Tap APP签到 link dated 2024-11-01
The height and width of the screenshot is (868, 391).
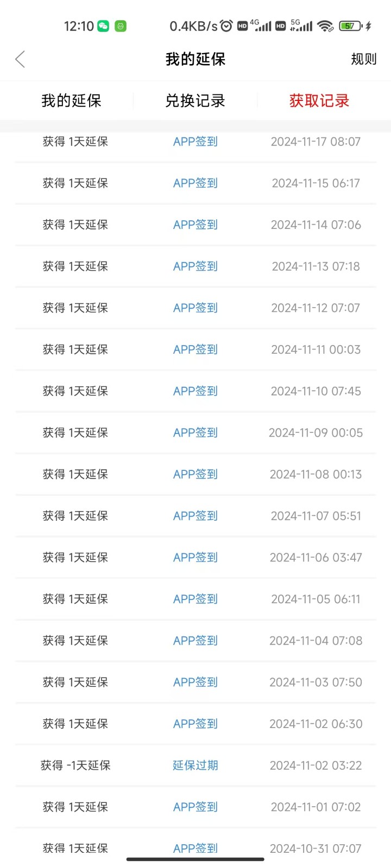pos(195,807)
